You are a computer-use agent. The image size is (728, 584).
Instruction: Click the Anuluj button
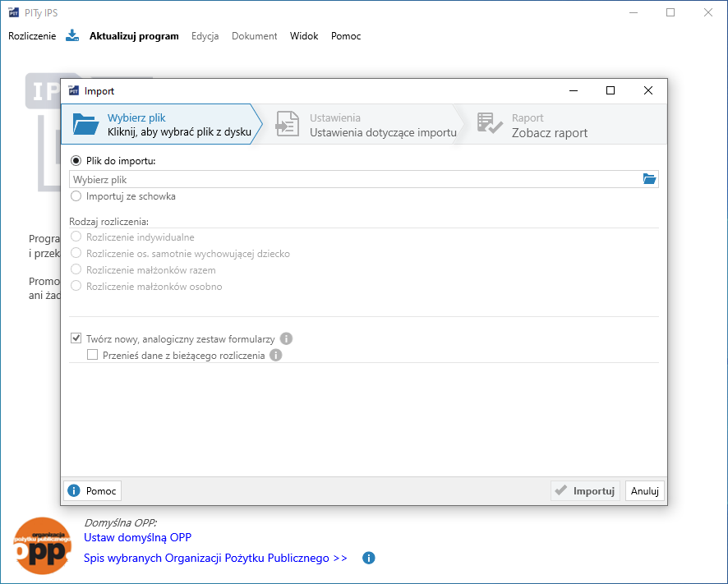coord(645,491)
